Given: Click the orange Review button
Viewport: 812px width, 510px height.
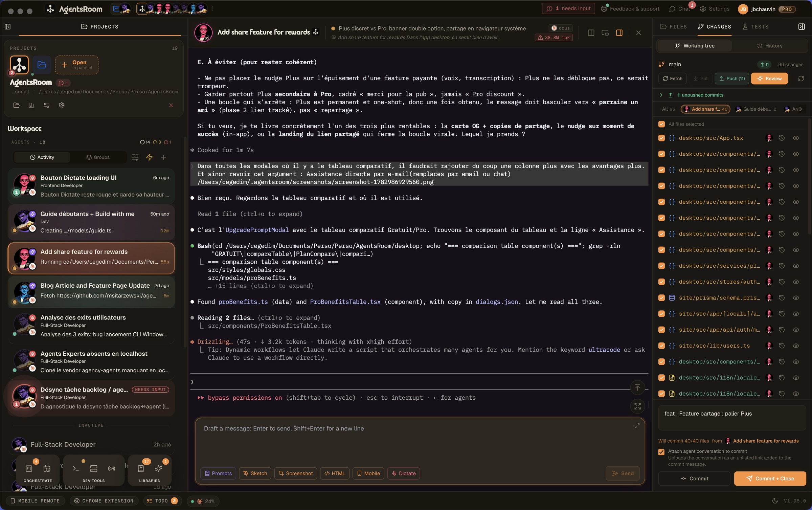Looking at the screenshot, I should click(769, 79).
